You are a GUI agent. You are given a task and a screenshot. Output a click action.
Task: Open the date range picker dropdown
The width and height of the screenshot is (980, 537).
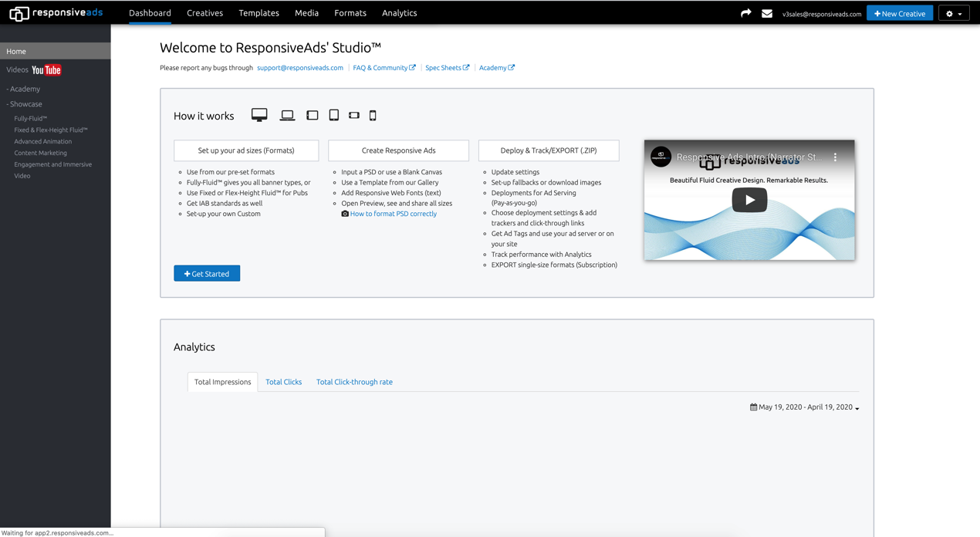click(805, 407)
